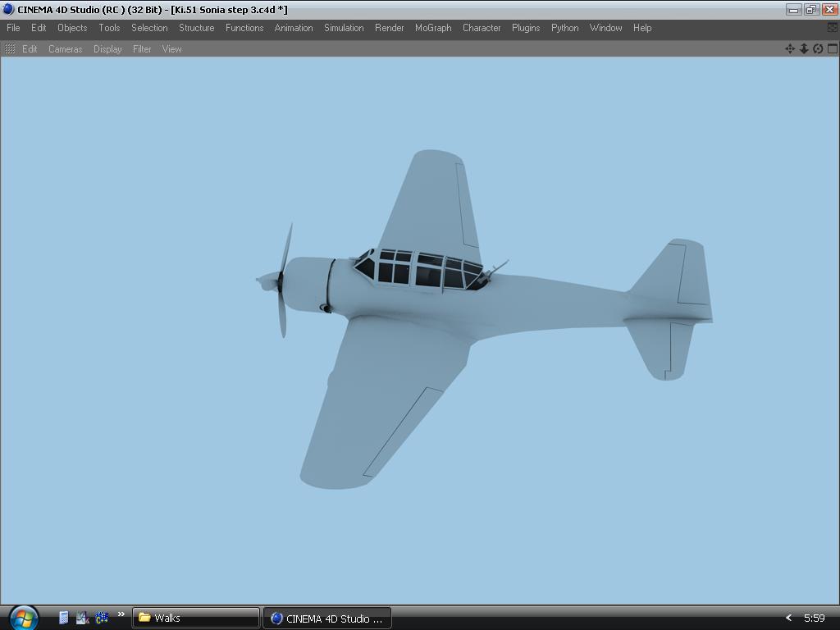The width and height of the screenshot is (840, 630).
Task: Open the viewport Filter menu
Action: [x=142, y=49]
